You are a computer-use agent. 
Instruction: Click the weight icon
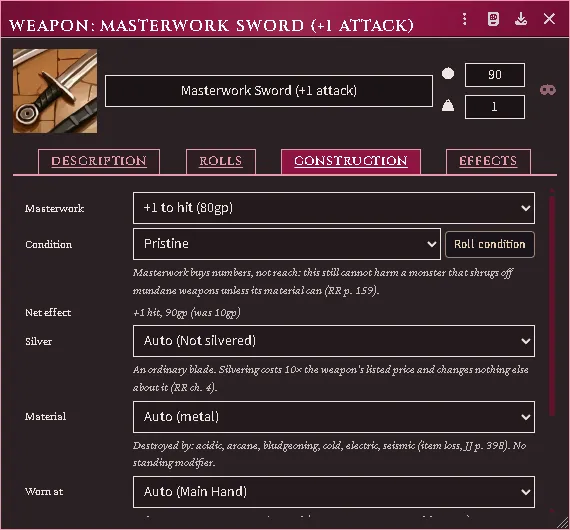coord(448,106)
